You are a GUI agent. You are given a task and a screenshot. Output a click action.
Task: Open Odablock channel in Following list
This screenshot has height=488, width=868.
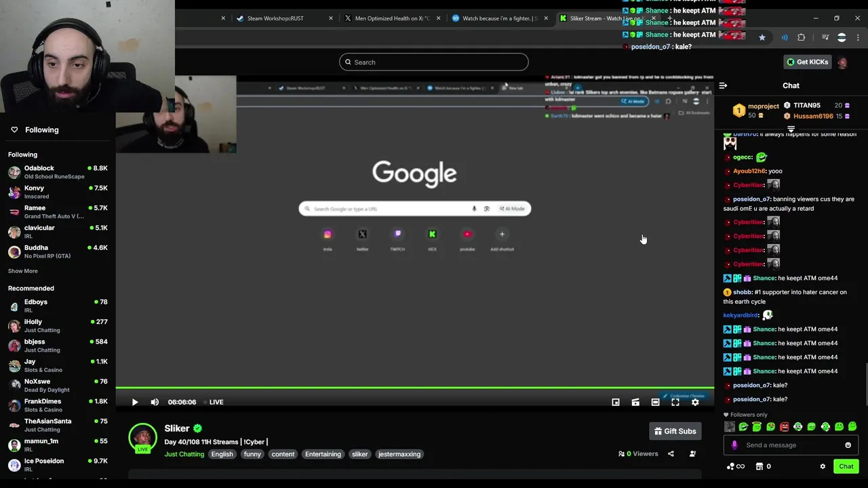pos(58,172)
